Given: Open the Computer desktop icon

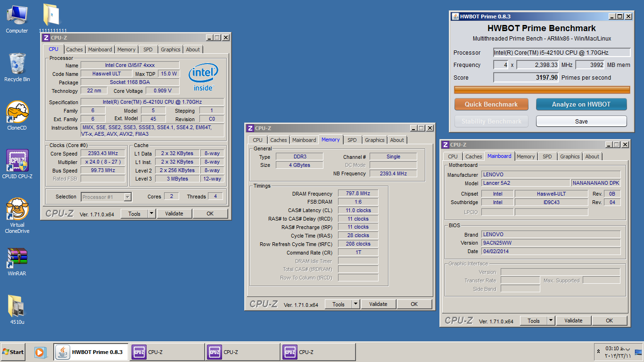Looking at the screenshot, I should (17, 19).
